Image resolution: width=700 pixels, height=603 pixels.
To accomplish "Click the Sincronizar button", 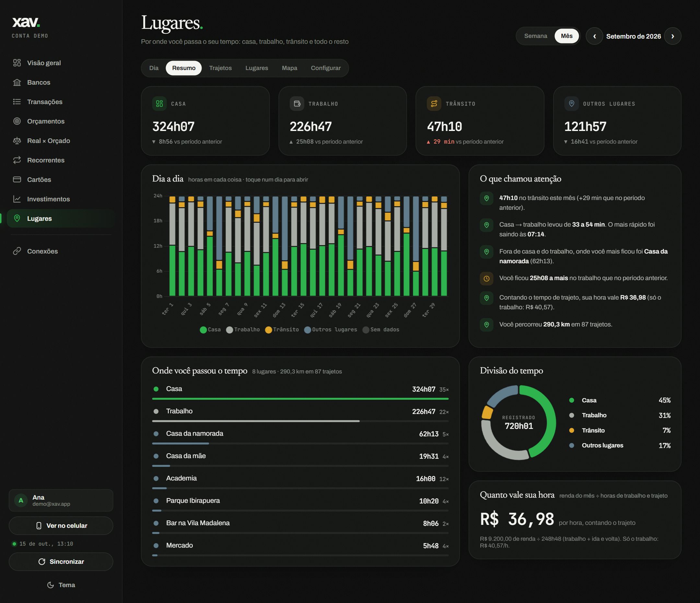I will (61, 562).
